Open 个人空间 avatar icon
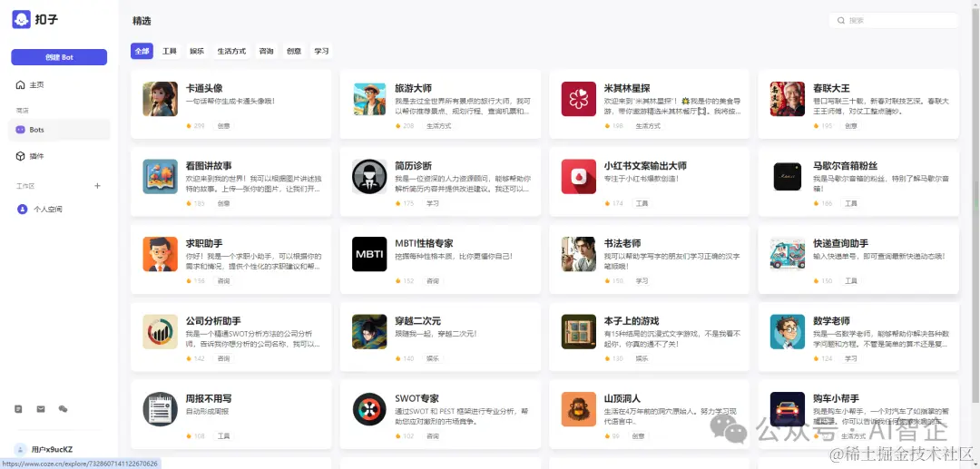This screenshot has width=980, height=469. [x=22, y=210]
